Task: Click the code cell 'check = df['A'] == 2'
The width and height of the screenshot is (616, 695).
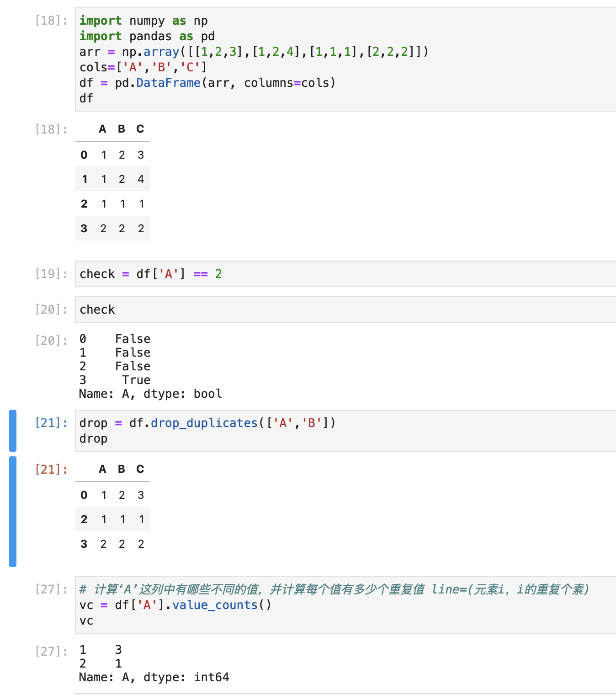Action: [x=345, y=274]
